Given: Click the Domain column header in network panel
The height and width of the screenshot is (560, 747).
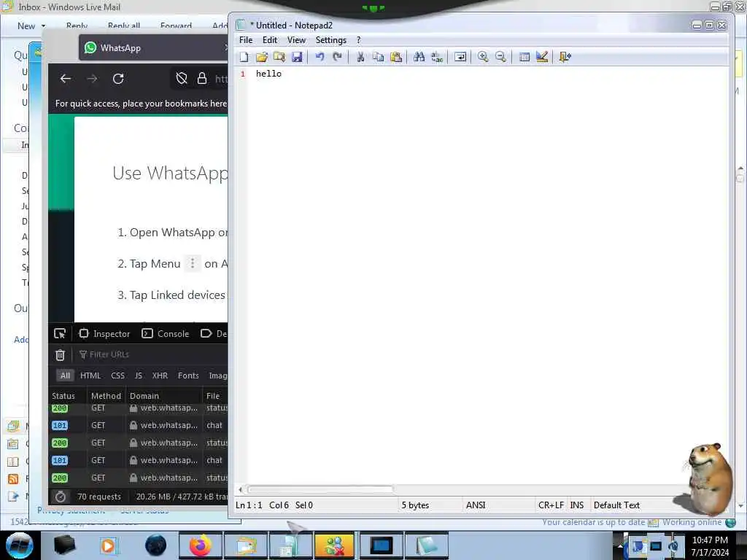Looking at the screenshot, I should coord(144,396).
